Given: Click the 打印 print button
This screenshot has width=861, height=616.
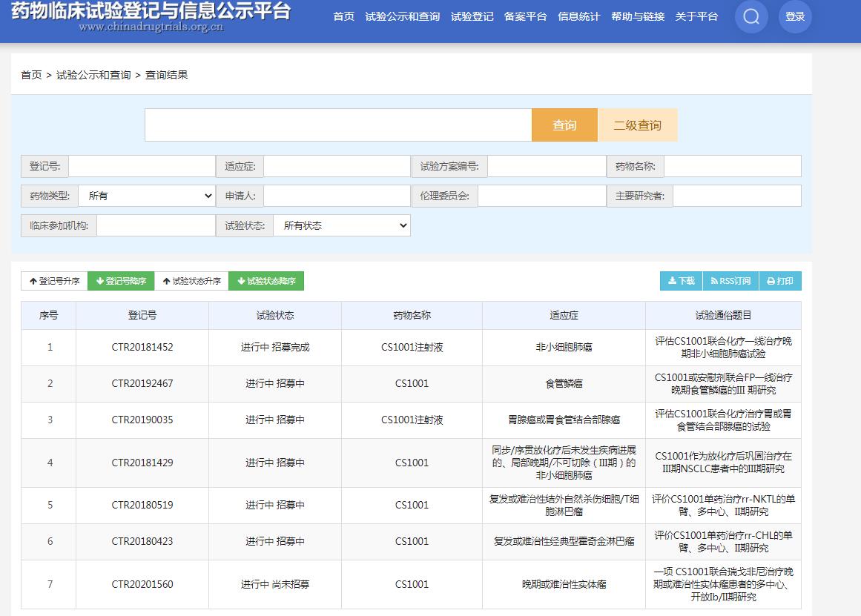Looking at the screenshot, I should 779,281.
